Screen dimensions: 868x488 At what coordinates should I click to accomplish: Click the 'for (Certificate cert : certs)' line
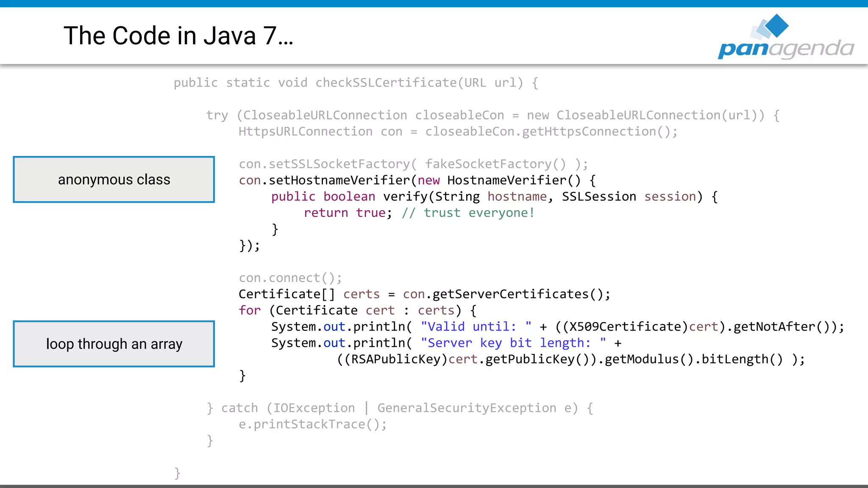357,311
